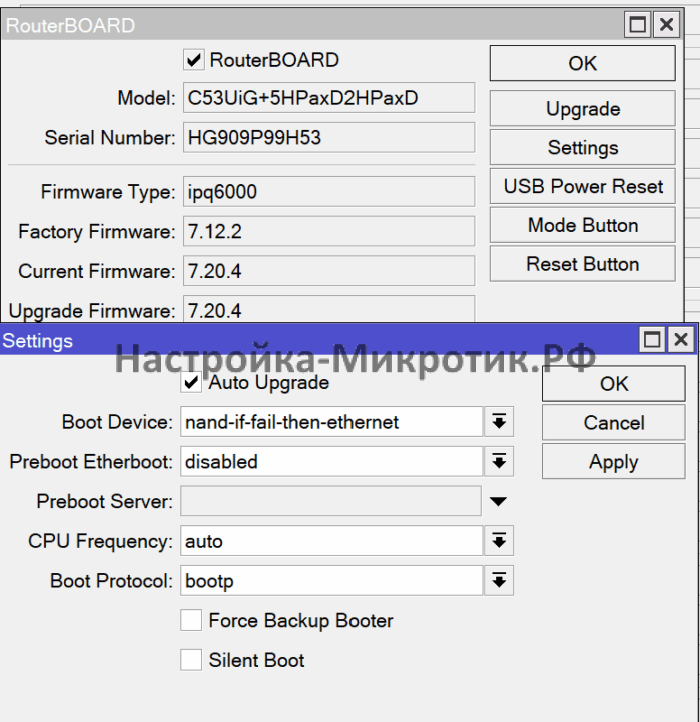The width and height of the screenshot is (700, 722).
Task: Apply the Settings dialog changes
Action: coord(613,462)
